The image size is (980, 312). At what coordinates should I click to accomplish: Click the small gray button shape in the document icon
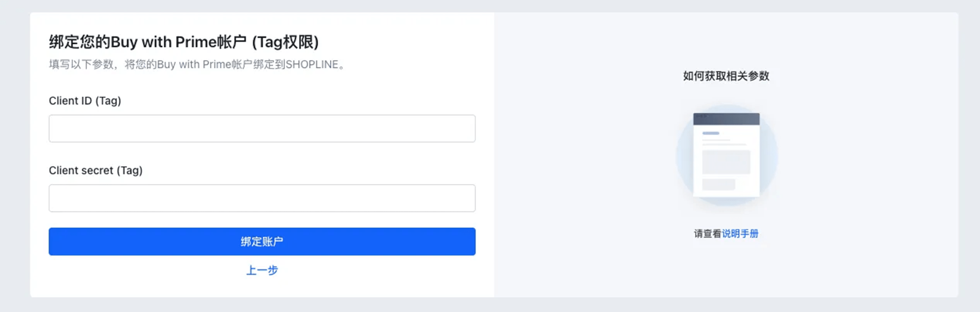click(718, 184)
